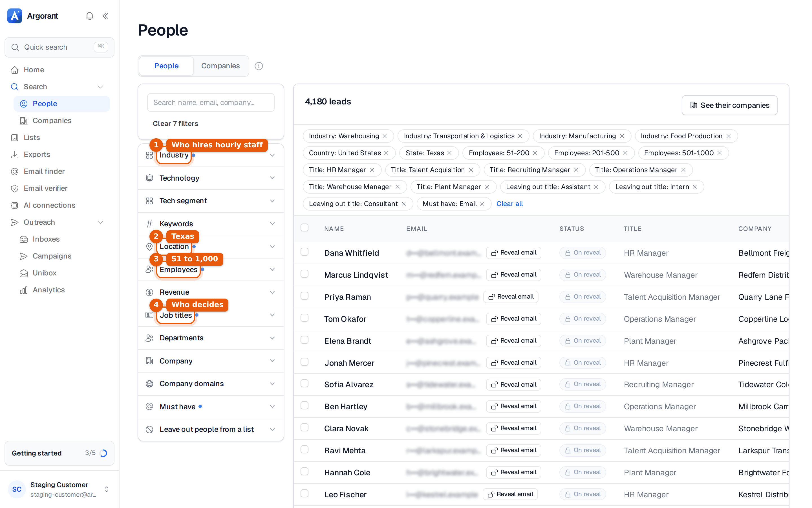Click Clear 7 filters

175,124
